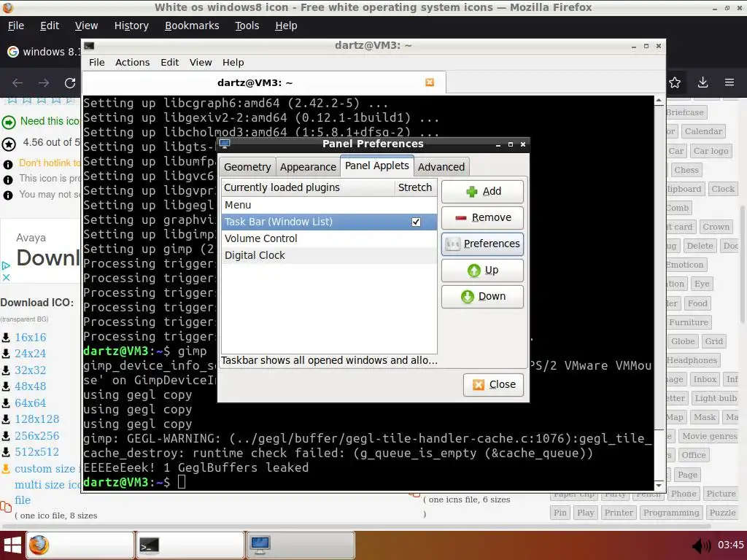Viewport: 747px width, 560px height.
Task: Click the Windows-style start menu icon
Action: coord(12,545)
